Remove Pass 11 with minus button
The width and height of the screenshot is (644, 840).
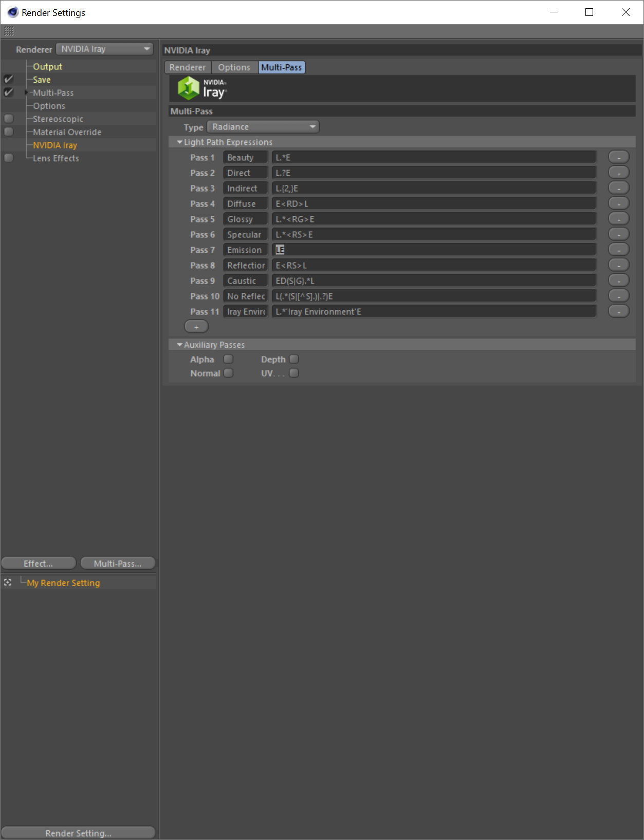pyautogui.click(x=618, y=311)
